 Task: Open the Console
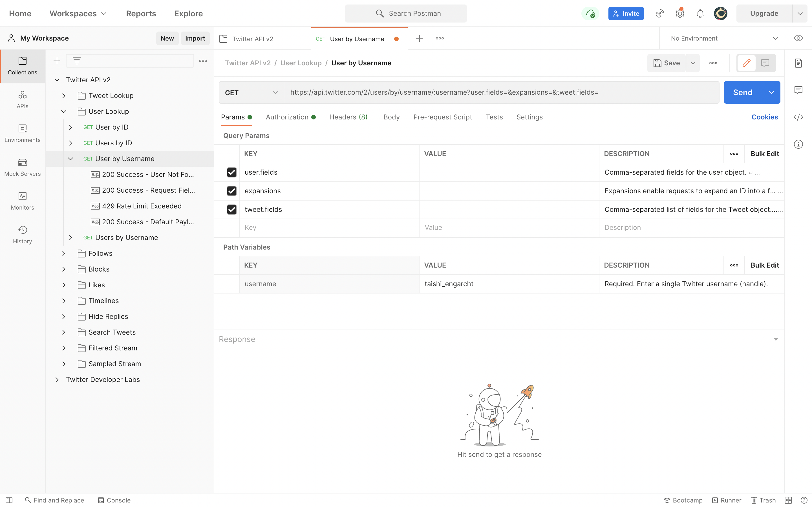(114, 500)
